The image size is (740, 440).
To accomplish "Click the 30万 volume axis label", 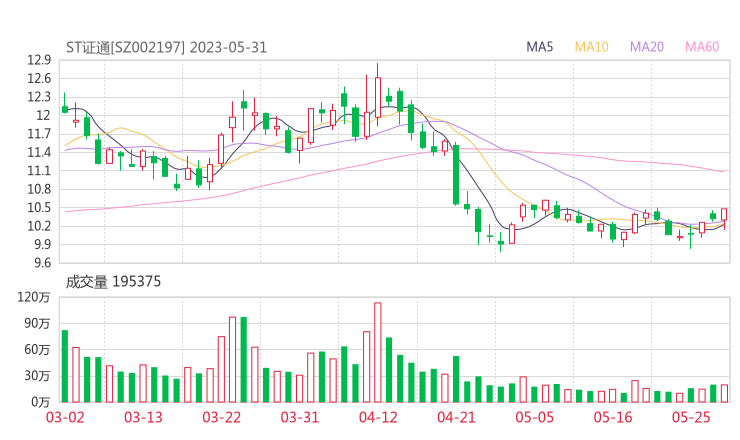I will coord(37,376).
